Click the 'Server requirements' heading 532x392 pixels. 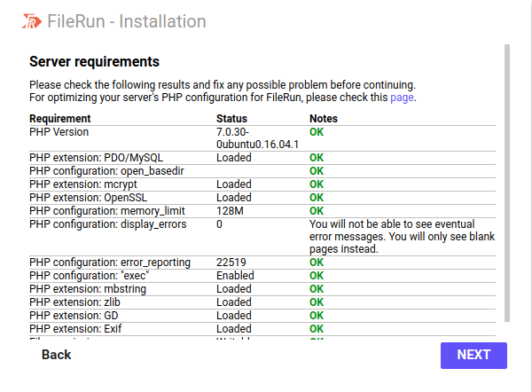94,62
